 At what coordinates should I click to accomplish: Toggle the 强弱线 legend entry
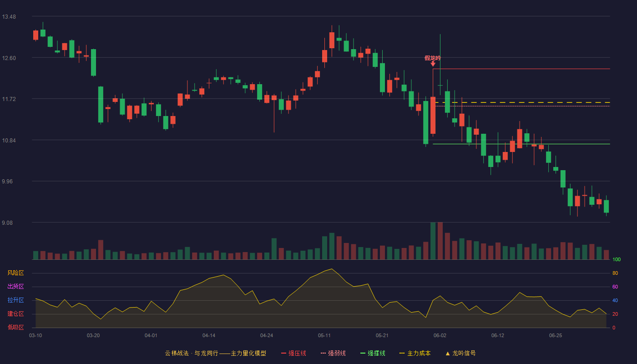click(333, 353)
